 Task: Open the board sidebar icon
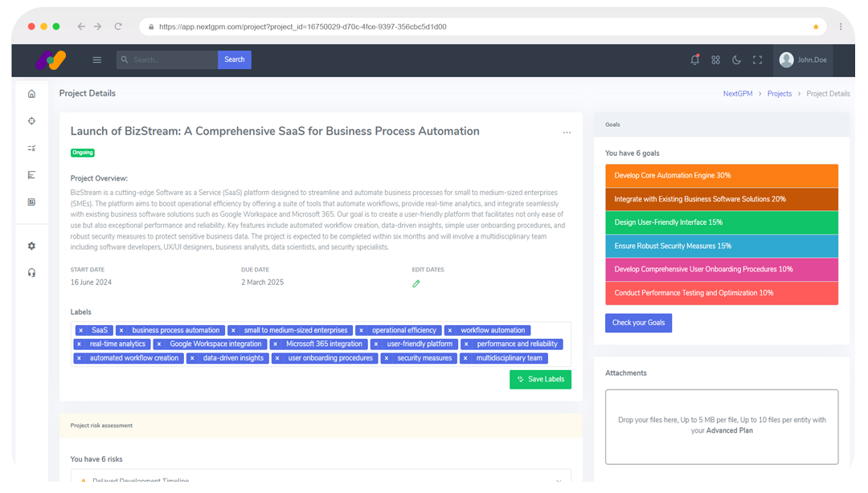coord(31,202)
